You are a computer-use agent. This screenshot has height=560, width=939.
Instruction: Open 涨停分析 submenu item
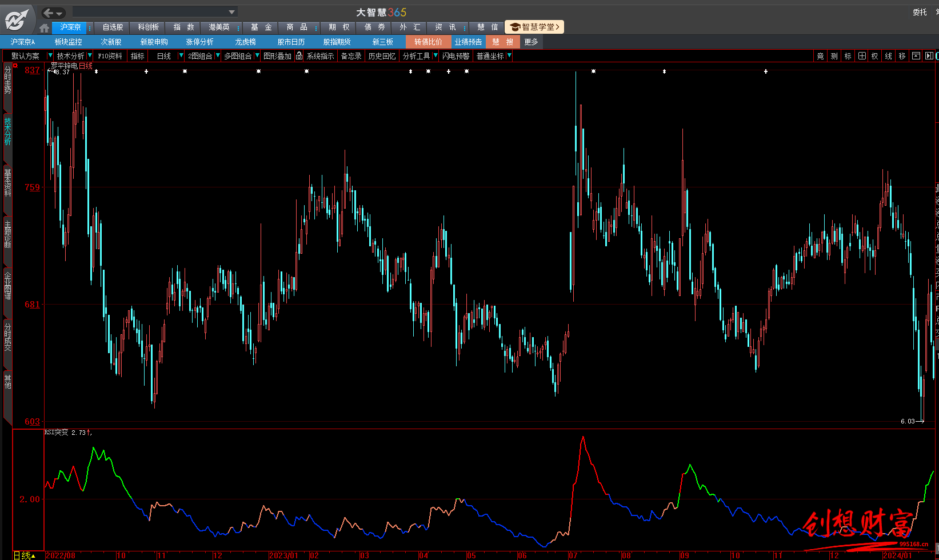pos(199,42)
